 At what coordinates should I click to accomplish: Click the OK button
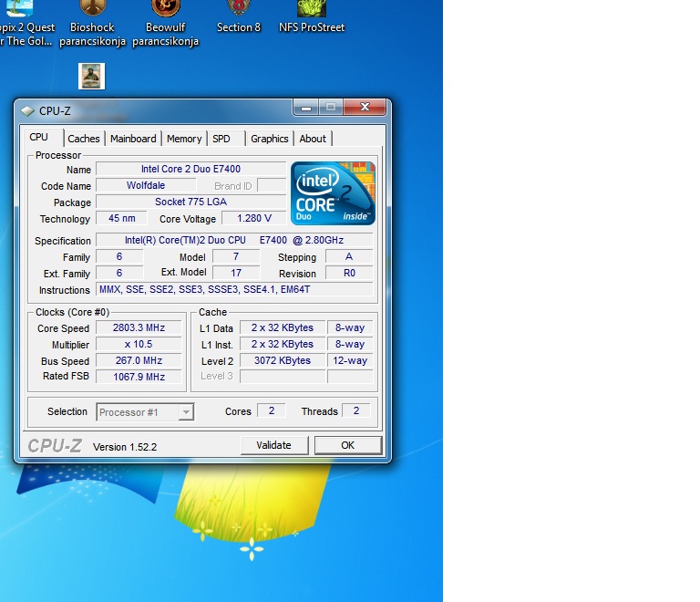point(348,445)
